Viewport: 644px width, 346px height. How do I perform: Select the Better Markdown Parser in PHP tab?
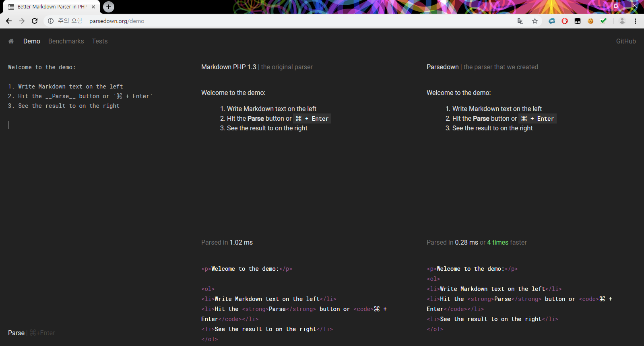coord(52,7)
